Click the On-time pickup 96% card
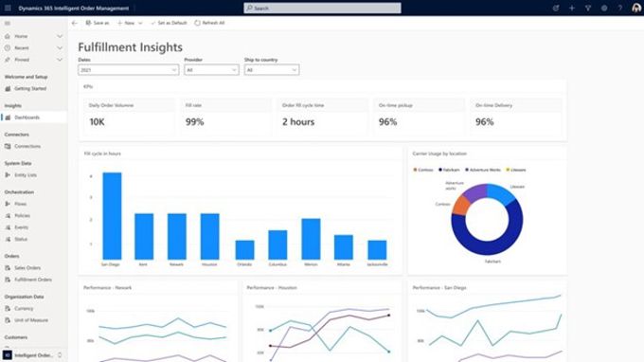 pos(419,117)
